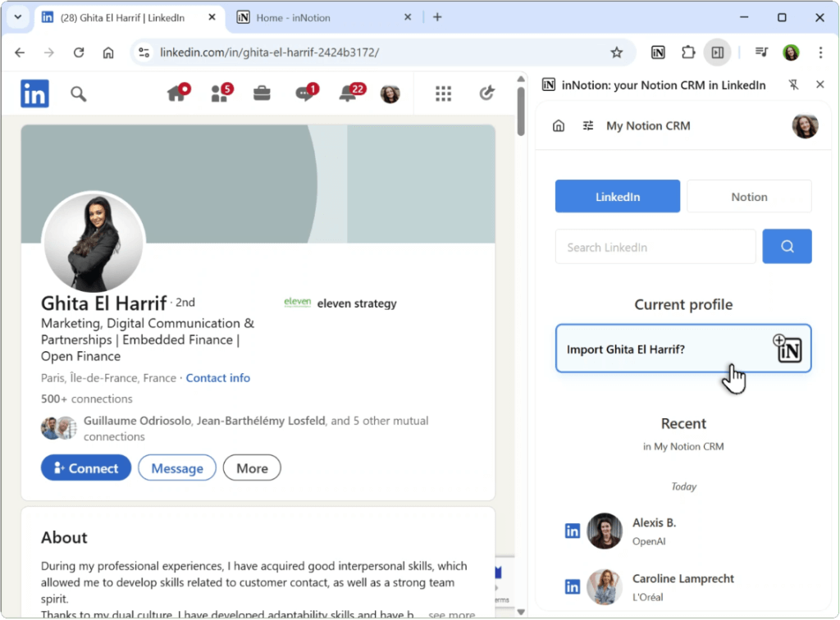Click the circular arrow icon in LinkedIn nav

pyautogui.click(x=486, y=93)
